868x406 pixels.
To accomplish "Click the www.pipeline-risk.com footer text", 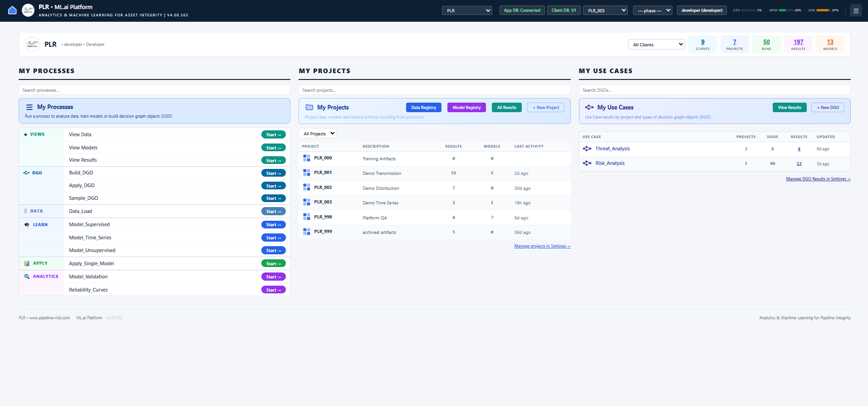I will pos(49,318).
